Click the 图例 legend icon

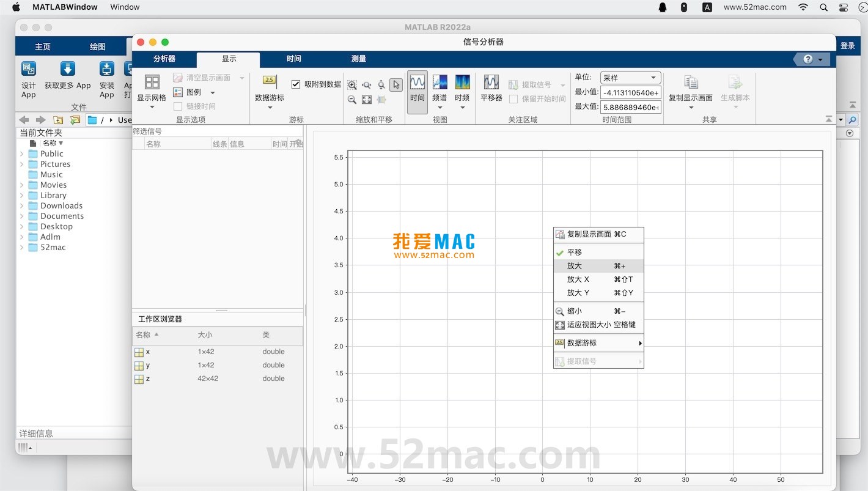[178, 92]
